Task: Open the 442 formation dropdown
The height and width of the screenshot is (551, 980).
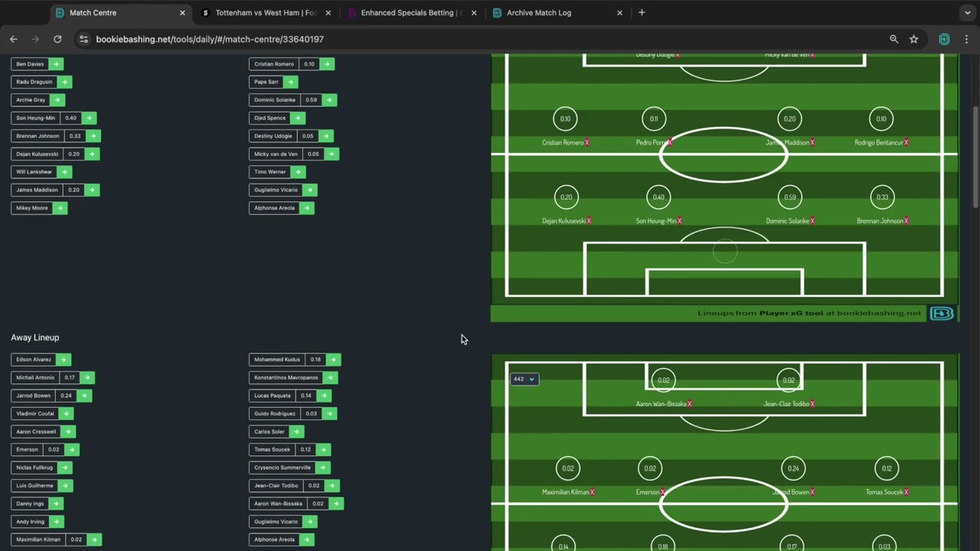Action: coord(524,380)
